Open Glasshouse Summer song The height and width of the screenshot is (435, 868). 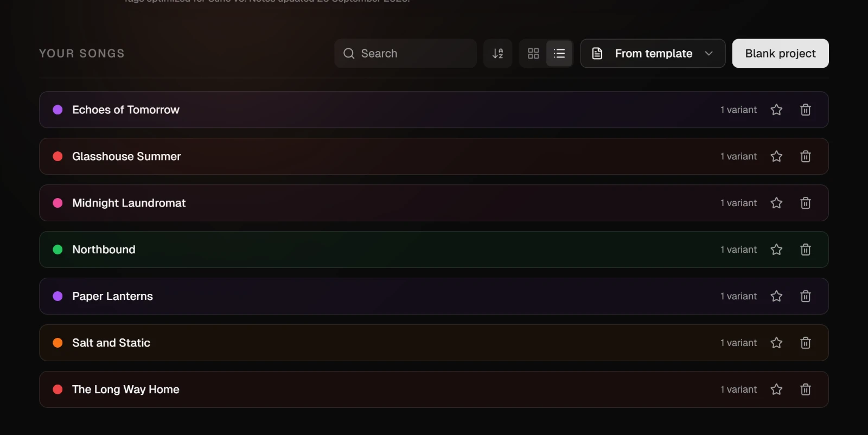433,156
